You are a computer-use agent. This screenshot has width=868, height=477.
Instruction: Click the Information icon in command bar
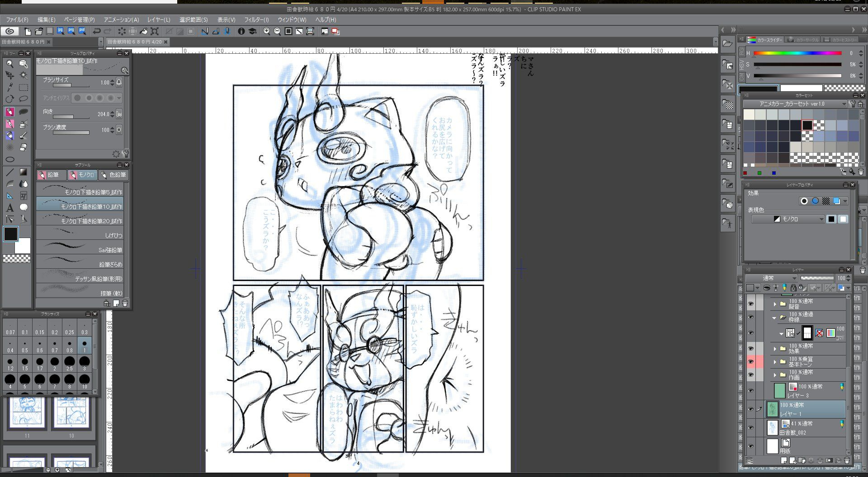point(241,31)
